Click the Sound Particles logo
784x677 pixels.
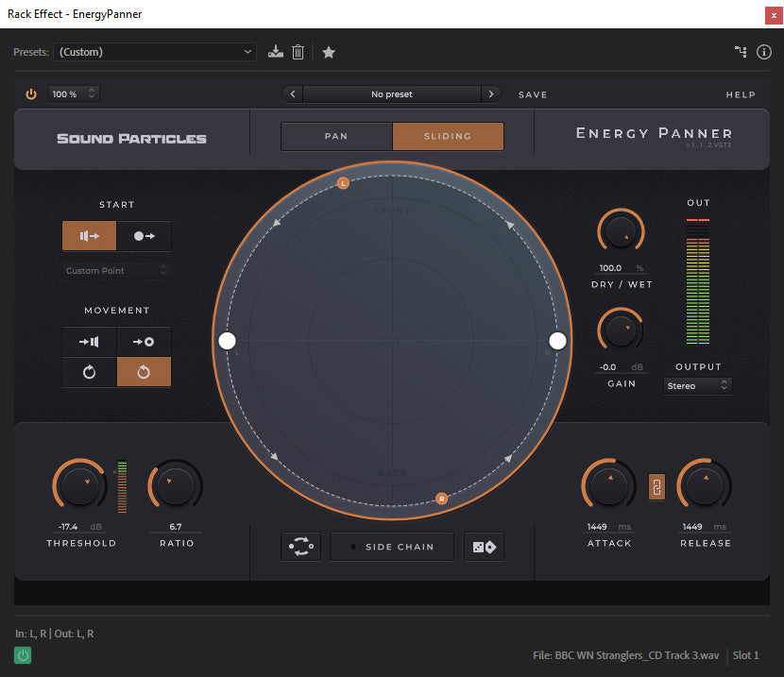[x=131, y=139]
